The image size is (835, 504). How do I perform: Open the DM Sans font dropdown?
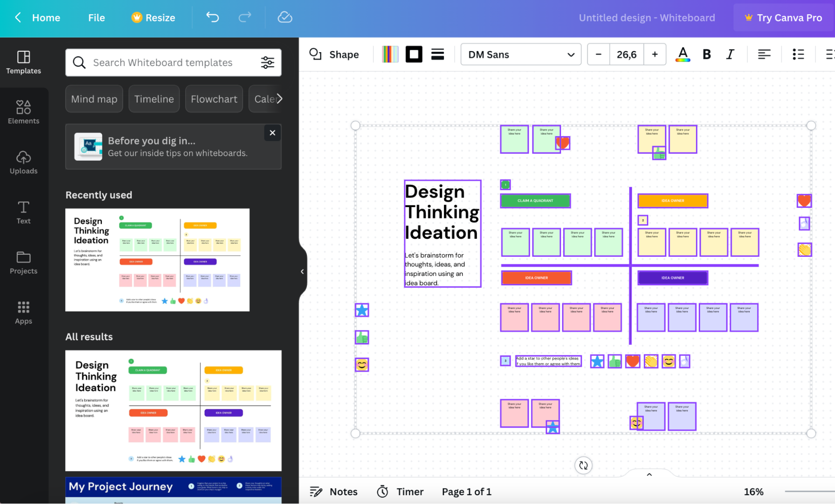point(520,54)
